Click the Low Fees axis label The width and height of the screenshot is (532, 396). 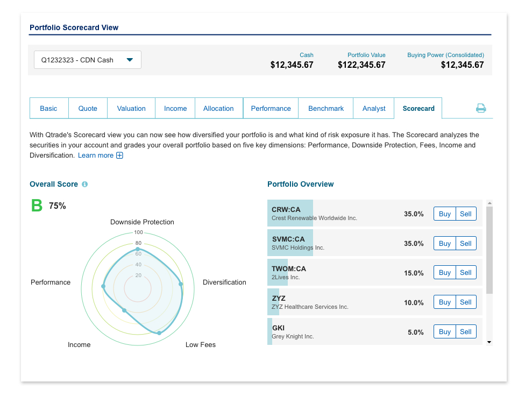(x=201, y=344)
